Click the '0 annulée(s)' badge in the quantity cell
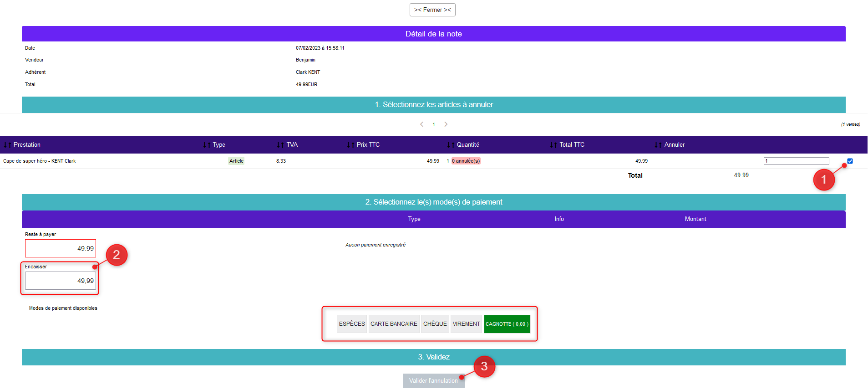This screenshot has width=868, height=390. (466, 161)
